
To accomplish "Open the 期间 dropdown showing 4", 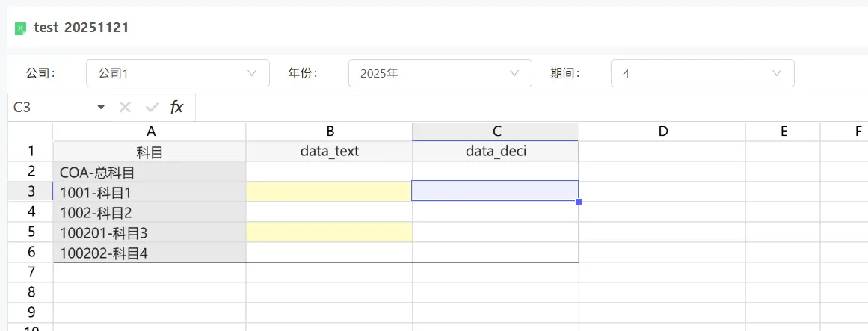I will [x=702, y=73].
